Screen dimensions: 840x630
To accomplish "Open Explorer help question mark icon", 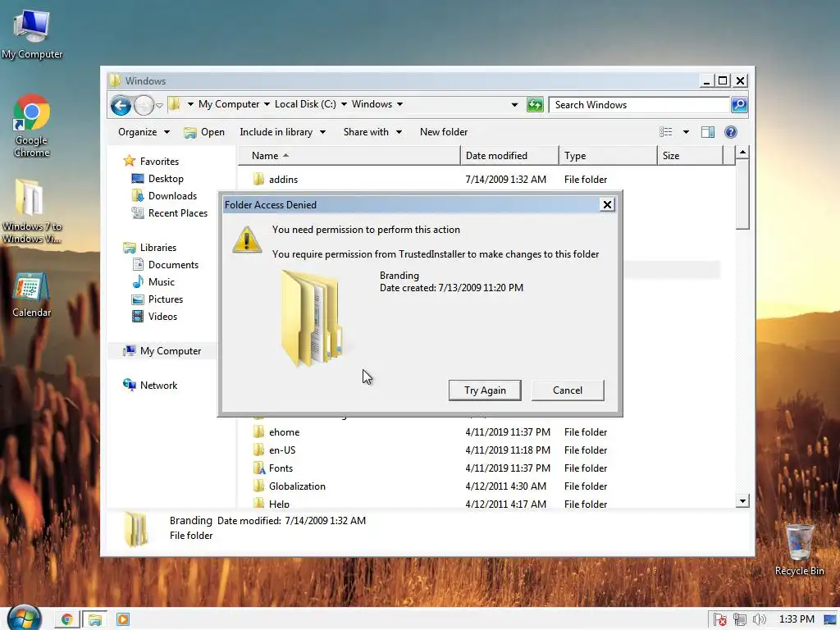I will click(731, 132).
